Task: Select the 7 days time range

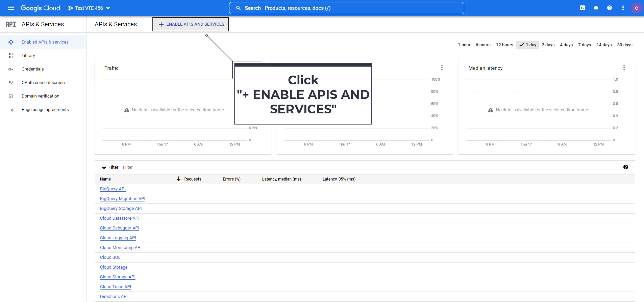Action: pos(585,45)
